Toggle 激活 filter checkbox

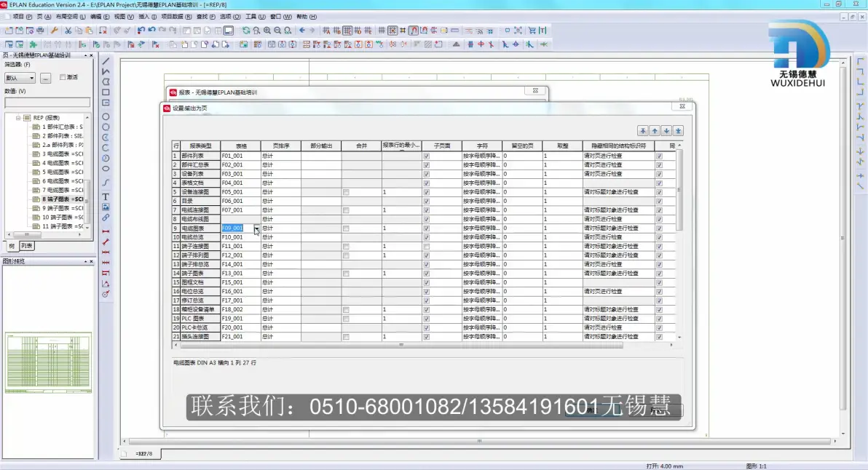63,77
